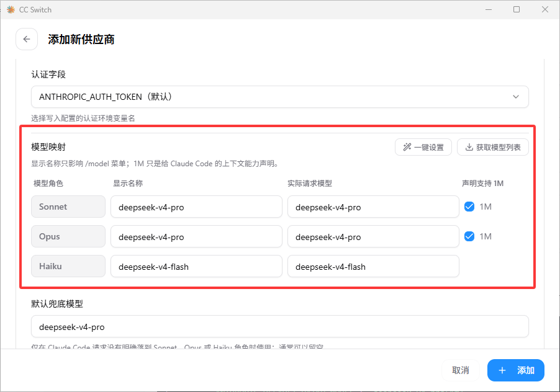
Task: Click the 默认兜底模型 label
Action: pos(56,304)
